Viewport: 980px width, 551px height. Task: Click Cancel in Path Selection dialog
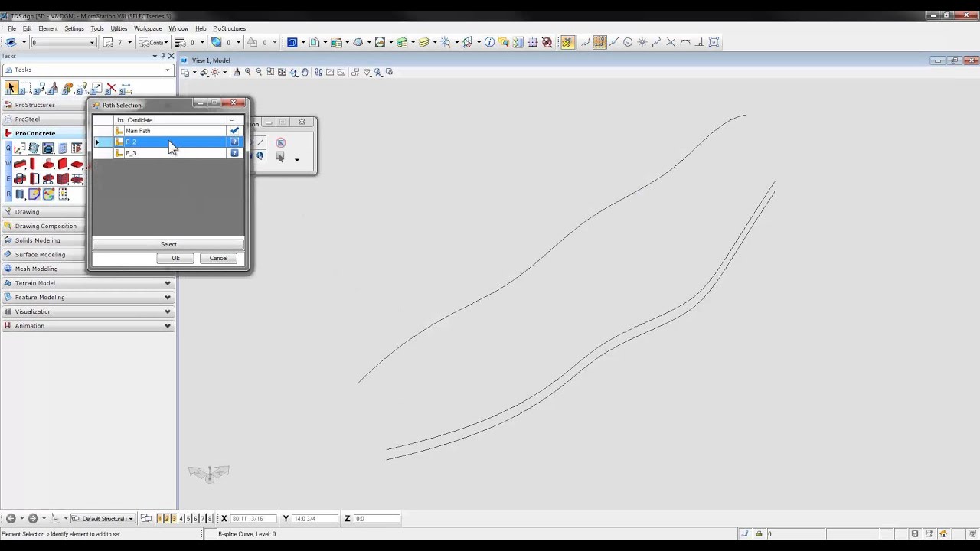pyautogui.click(x=218, y=258)
